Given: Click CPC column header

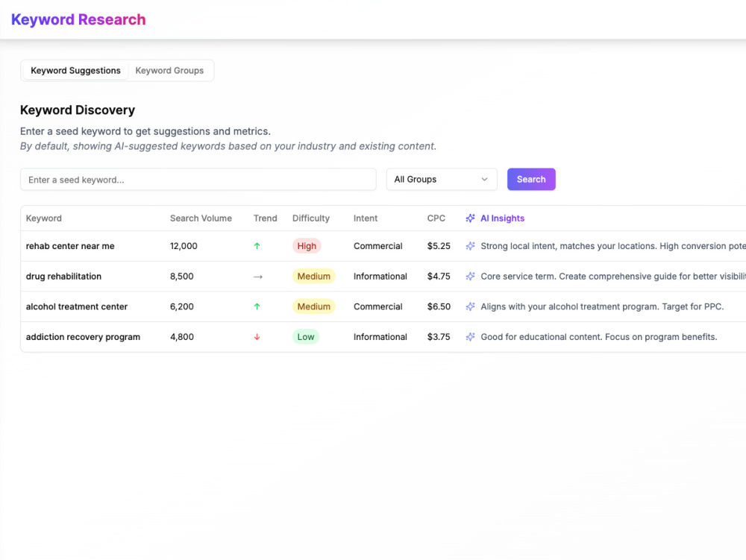Looking at the screenshot, I should click(x=436, y=218).
